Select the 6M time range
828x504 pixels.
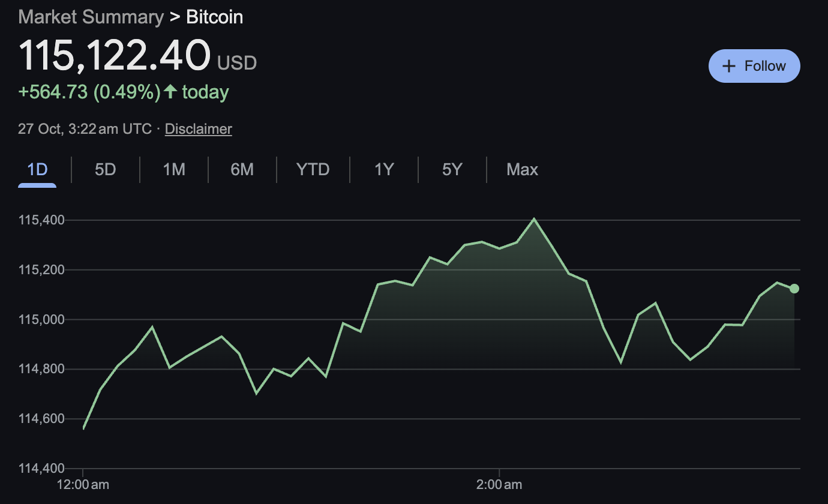[x=242, y=169]
